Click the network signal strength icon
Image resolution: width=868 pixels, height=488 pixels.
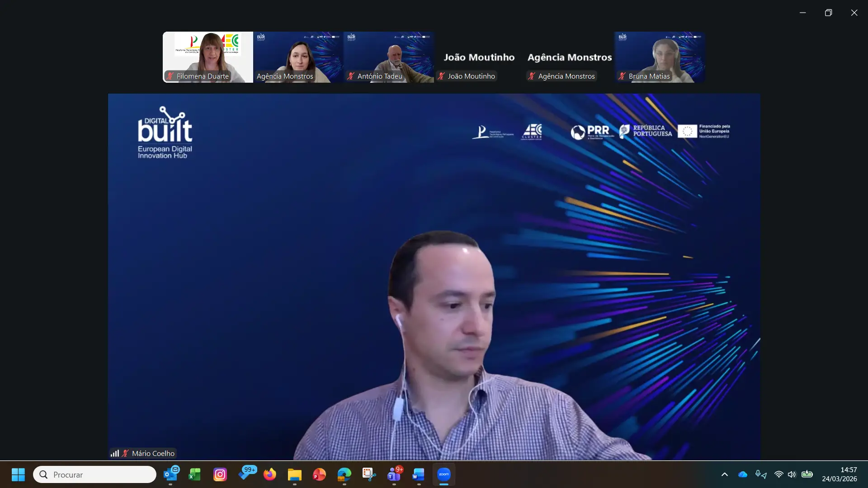tap(115, 453)
